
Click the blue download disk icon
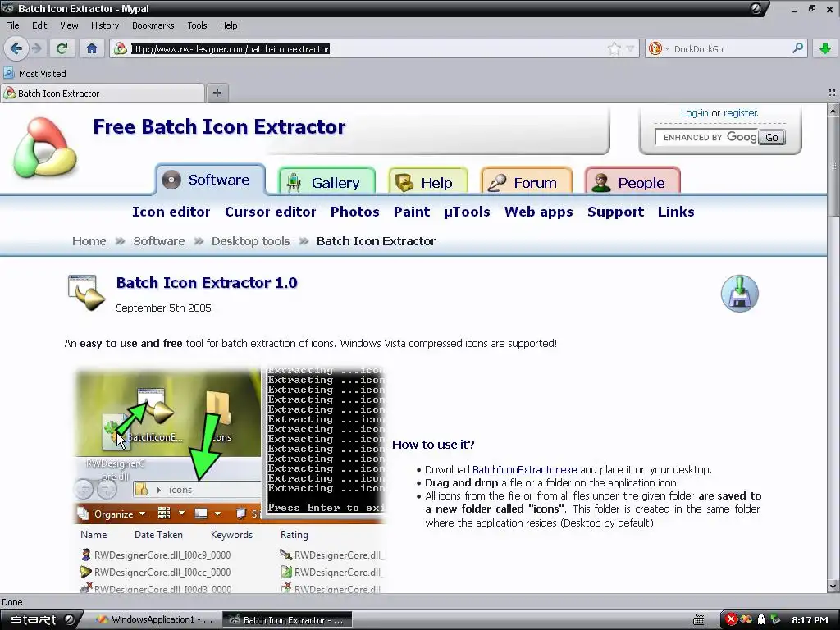pyautogui.click(x=739, y=293)
